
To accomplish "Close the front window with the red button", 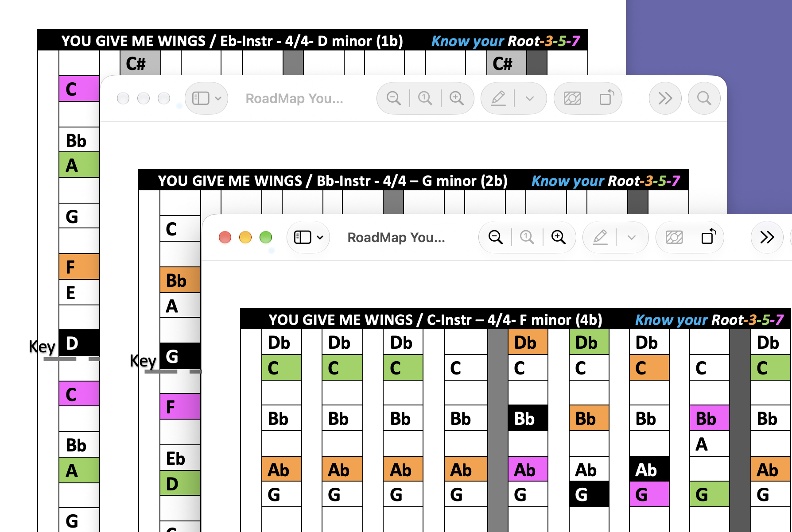I will click(225, 237).
